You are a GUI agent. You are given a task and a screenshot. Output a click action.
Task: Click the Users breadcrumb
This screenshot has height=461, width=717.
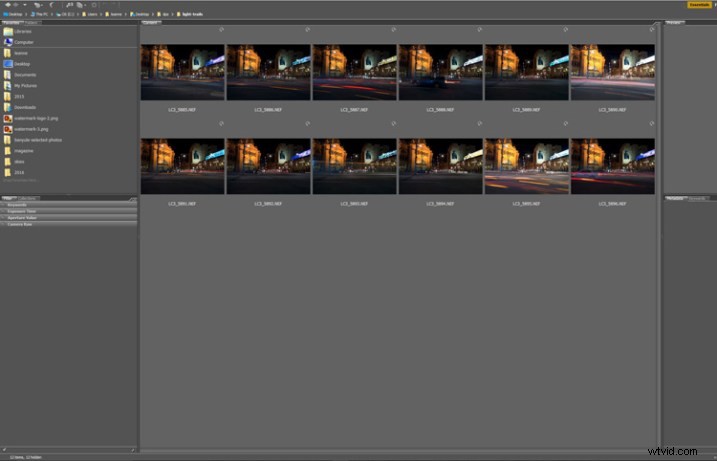(x=90, y=14)
